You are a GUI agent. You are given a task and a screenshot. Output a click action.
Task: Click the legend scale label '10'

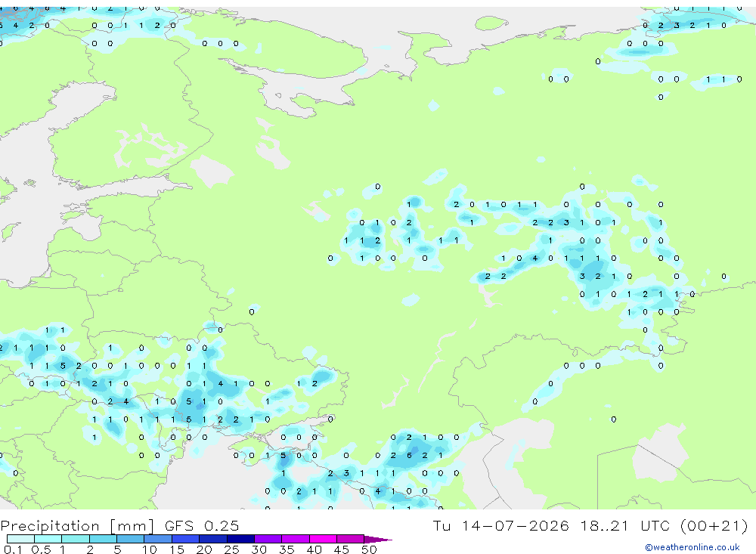point(150,549)
